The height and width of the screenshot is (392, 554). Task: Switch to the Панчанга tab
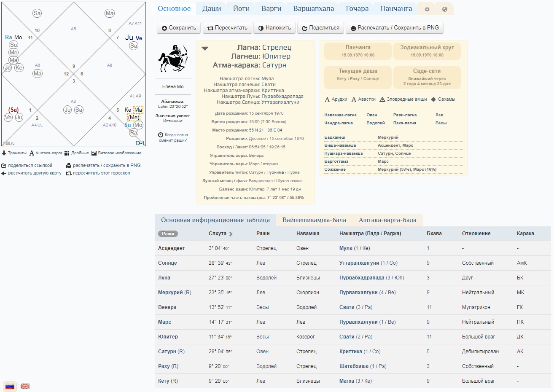tap(396, 8)
